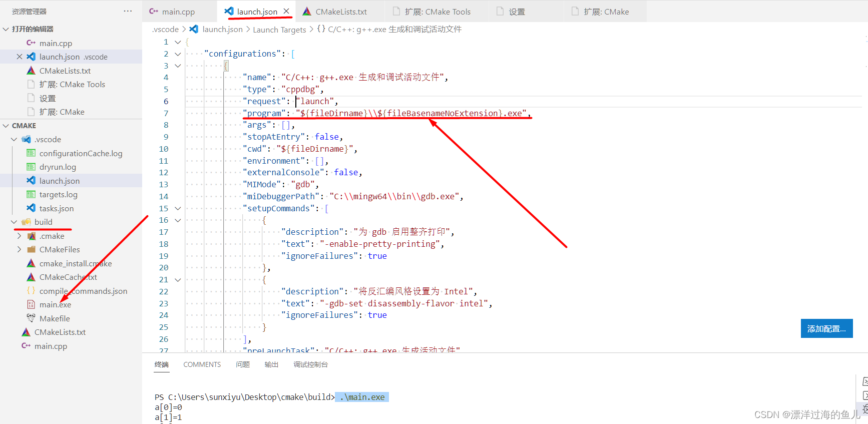Click terminal command line with .\main.exe
This screenshot has height=424, width=868.
(x=272, y=397)
